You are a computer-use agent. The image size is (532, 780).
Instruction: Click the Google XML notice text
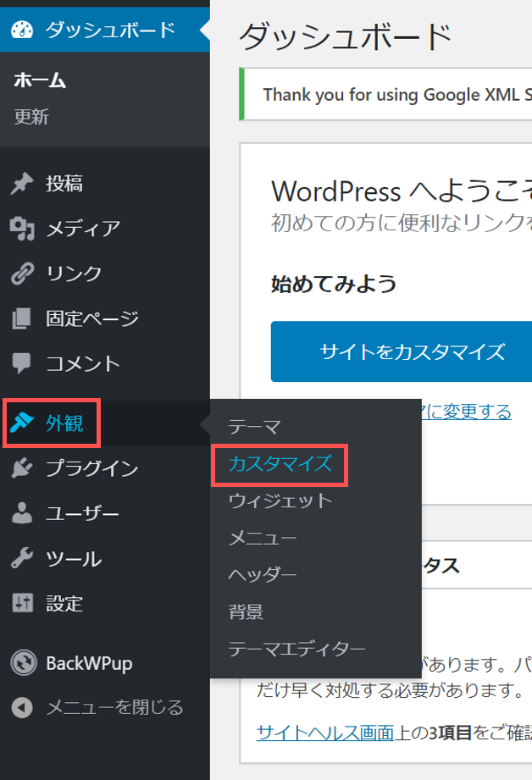pyautogui.click(x=397, y=94)
